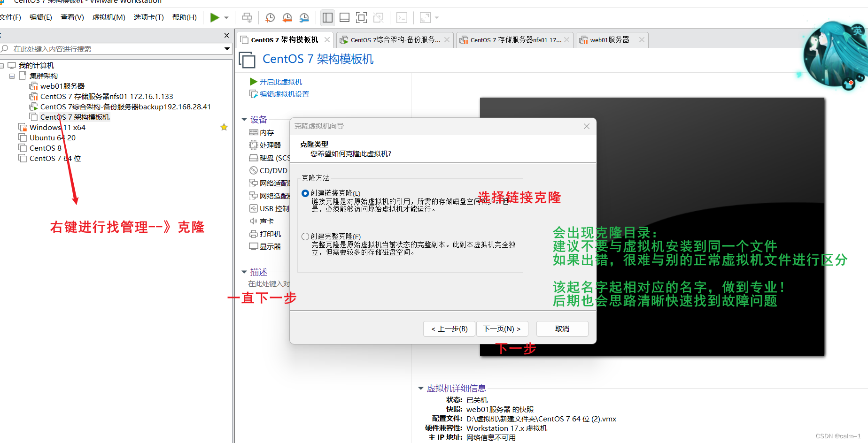
Task: Click the 下一页(N) > button
Action: click(x=502, y=329)
